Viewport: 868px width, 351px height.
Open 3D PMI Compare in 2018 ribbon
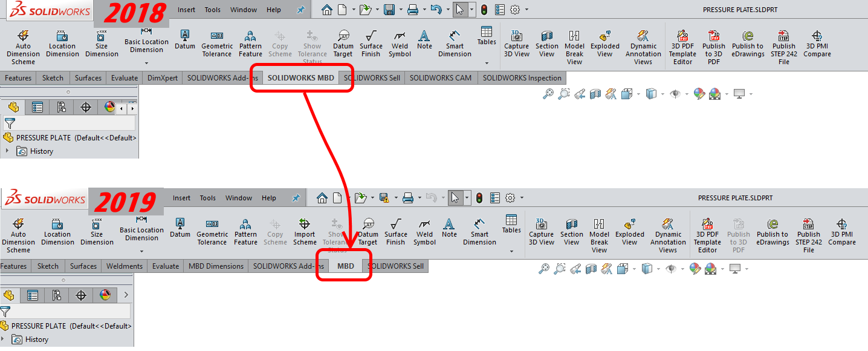pos(818,44)
